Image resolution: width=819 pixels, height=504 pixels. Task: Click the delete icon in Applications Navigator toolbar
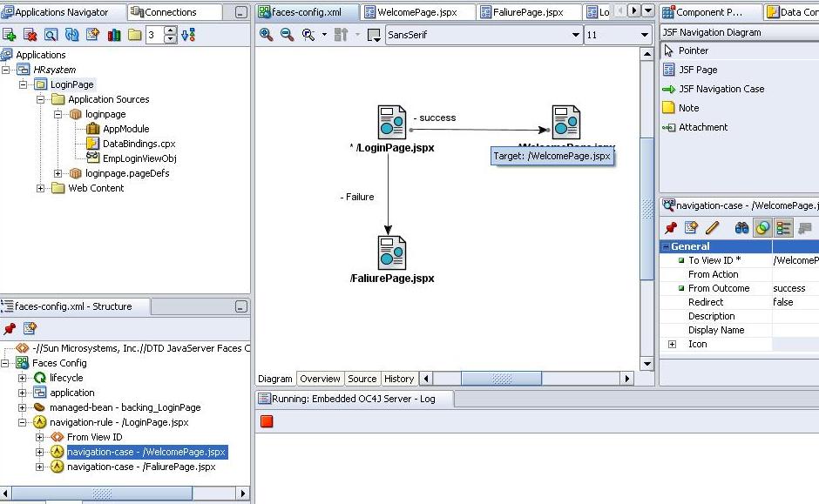30,35
